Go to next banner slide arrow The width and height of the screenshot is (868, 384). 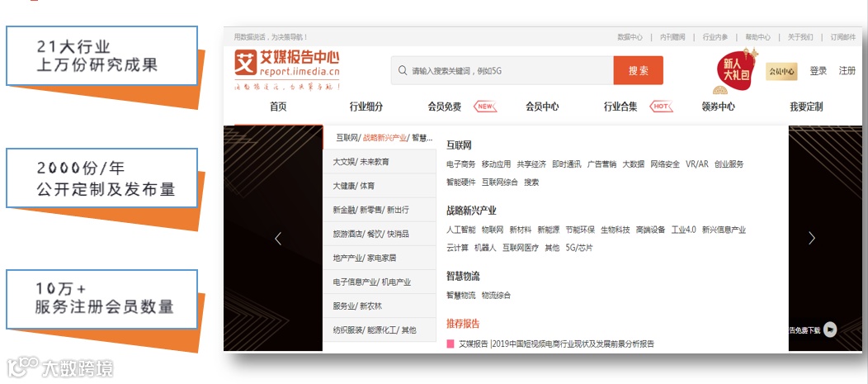[x=812, y=239]
